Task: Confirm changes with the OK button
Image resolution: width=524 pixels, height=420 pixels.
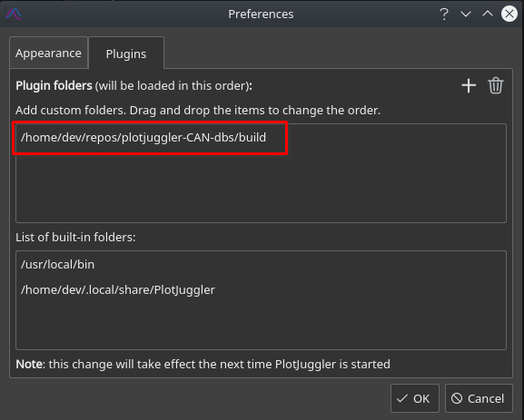Action: click(415, 398)
